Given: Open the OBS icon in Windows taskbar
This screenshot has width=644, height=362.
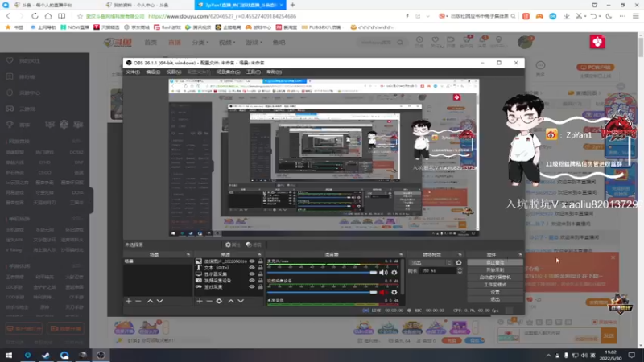Looking at the screenshot, I should (x=101, y=355).
